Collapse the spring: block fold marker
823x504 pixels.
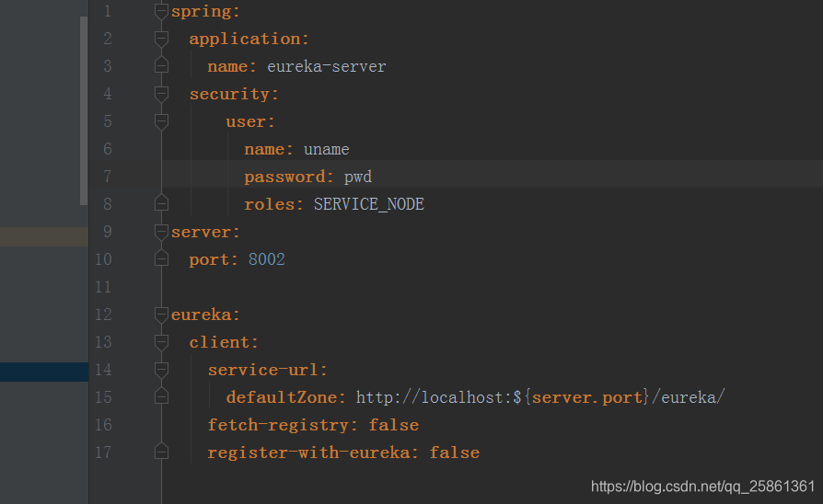click(161, 11)
